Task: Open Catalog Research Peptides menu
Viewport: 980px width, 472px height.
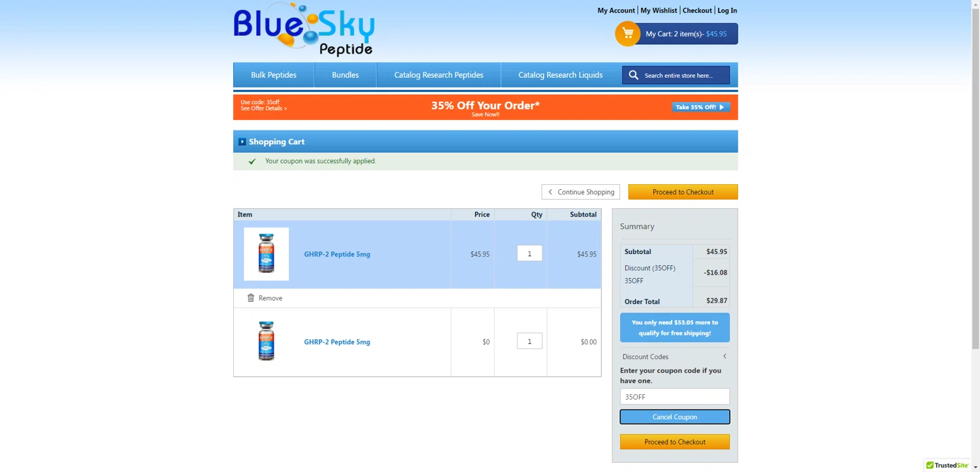Action: tap(438, 75)
